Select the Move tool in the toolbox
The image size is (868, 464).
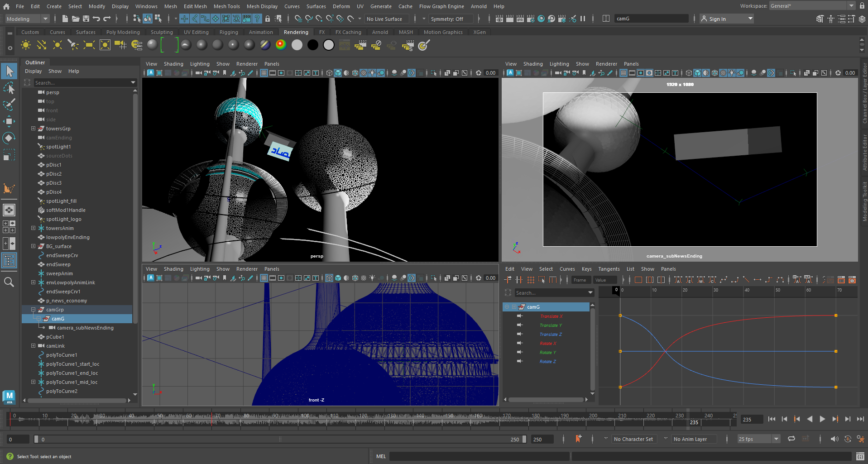(x=9, y=121)
